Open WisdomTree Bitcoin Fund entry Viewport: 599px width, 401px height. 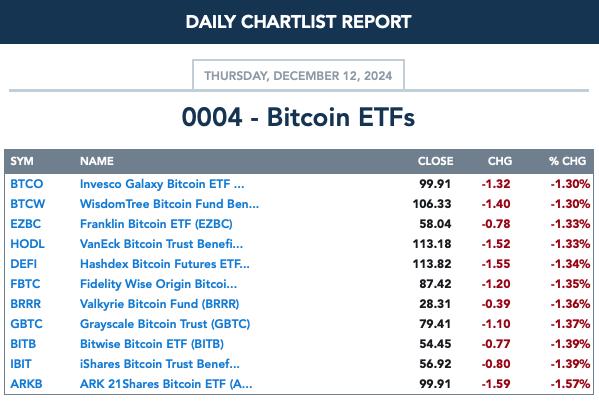tap(169, 204)
